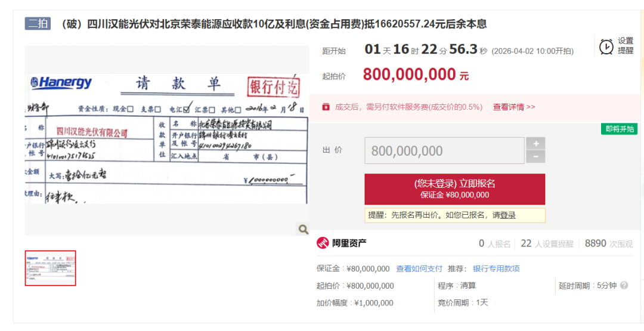Increase bid with the plus button

(x=535, y=144)
